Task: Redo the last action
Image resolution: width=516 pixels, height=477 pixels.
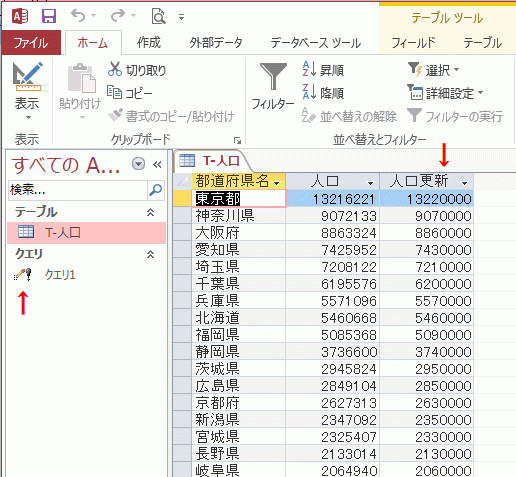Action: coord(118,15)
